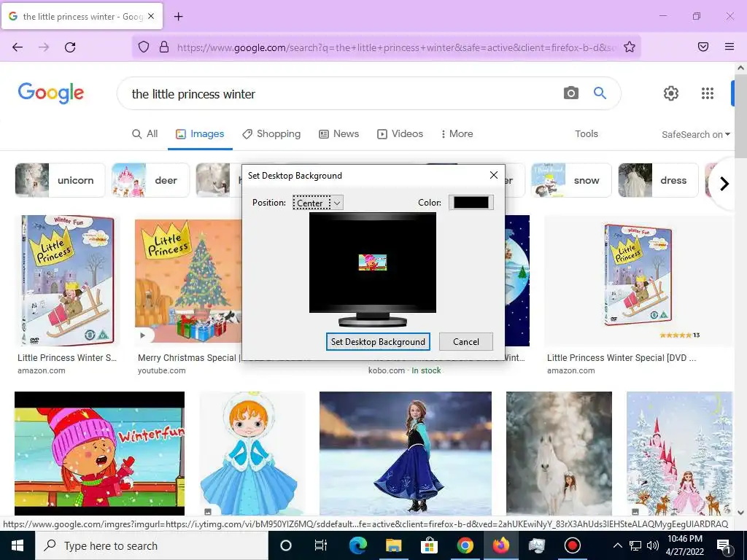This screenshot has height=560, width=747.
Task: Click the Cortana circle icon in taskbar
Action: click(x=285, y=545)
